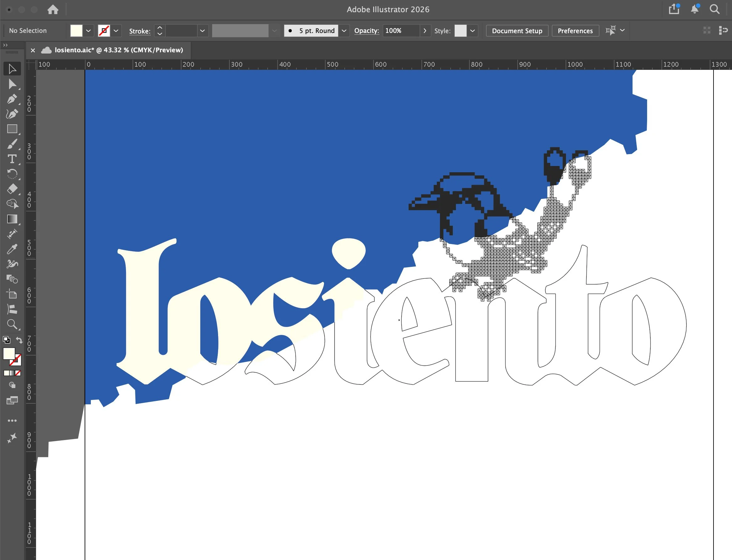Select the overlapping shapes tool above Artboard tool
Screen dimensions: 732x560
12,279
